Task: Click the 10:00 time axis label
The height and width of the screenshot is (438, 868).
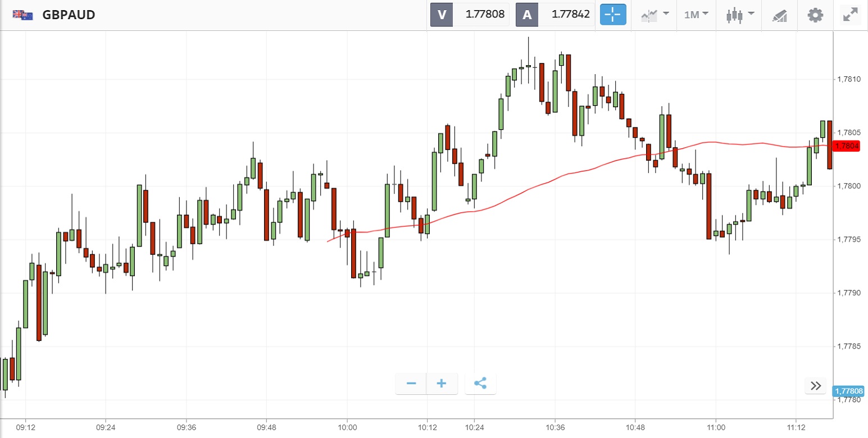Action: coord(347,428)
